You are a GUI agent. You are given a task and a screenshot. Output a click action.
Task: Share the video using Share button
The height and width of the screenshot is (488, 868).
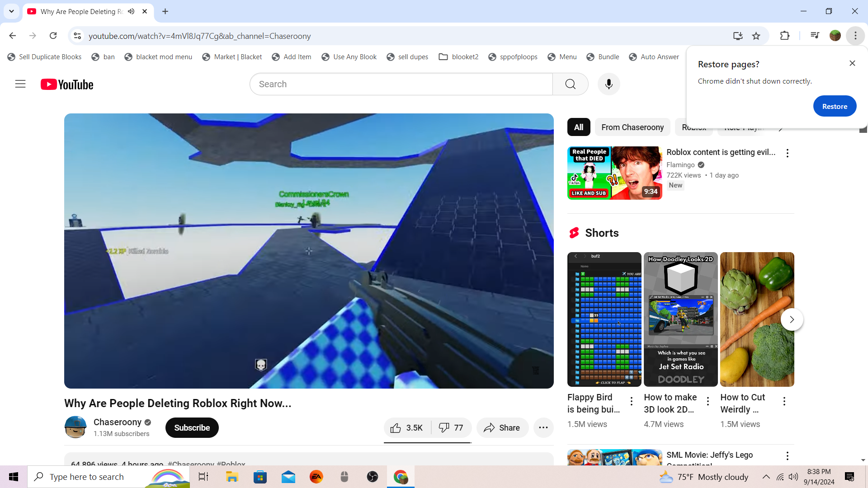coord(502,428)
